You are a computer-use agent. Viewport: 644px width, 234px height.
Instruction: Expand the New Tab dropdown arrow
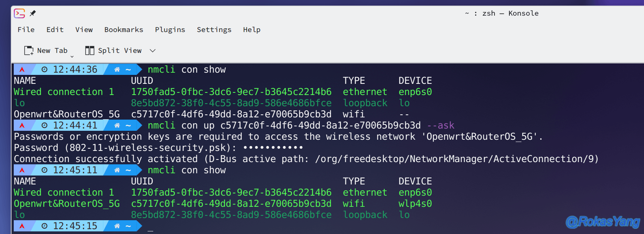pos(72,57)
